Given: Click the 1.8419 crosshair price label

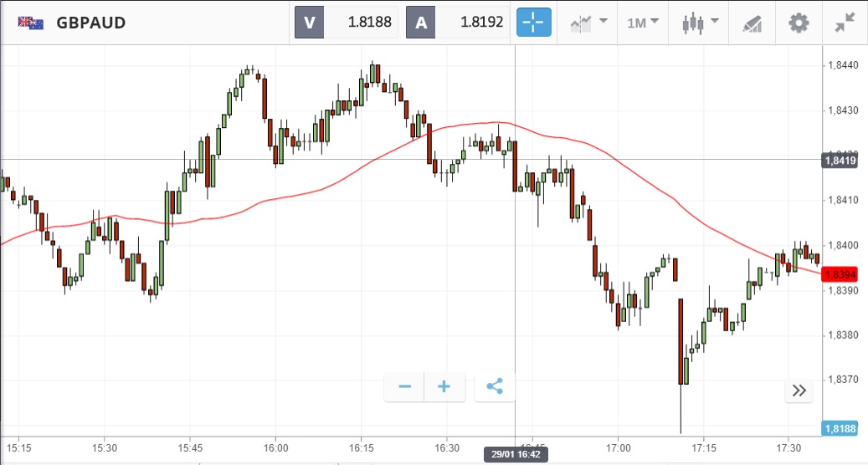Looking at the screenshot, I should pos(840,160).
